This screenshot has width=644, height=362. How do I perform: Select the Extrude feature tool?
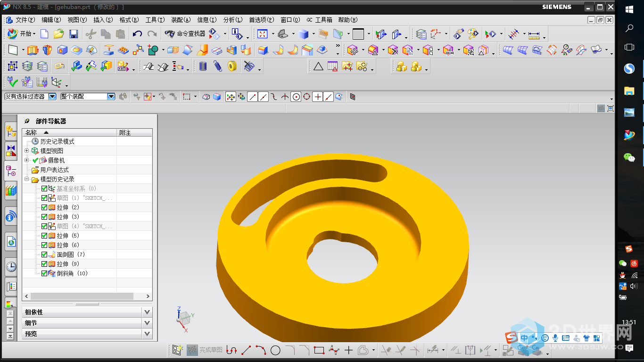pos(33,50)
